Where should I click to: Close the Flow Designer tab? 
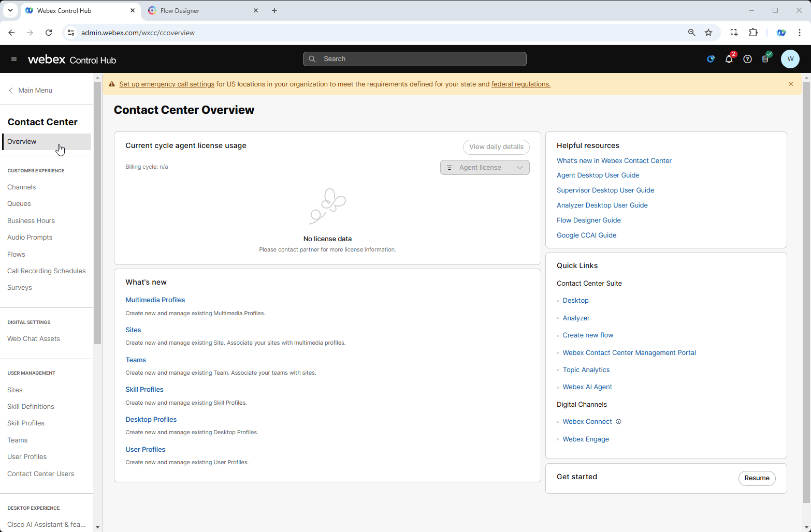pyautogui.click(x=256, y=10)
